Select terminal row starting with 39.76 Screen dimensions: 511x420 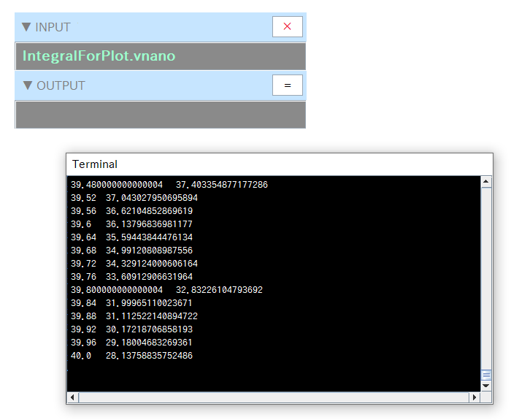tap(131, 277)
